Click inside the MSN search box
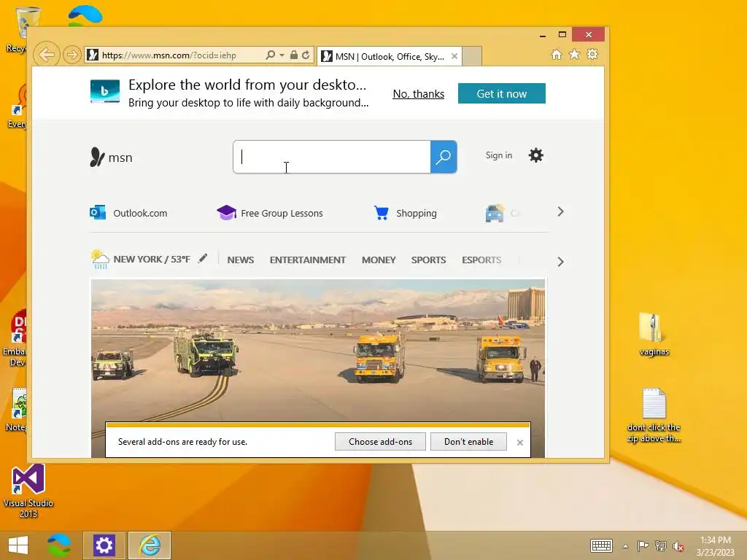The height and width of the screenshot is (560, 747). click(x=332, y=157)
